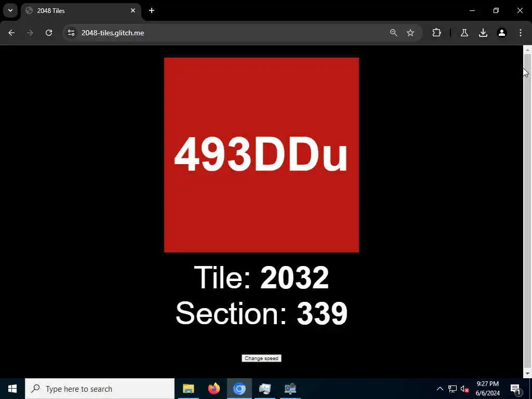
Task: Open Chrome's three-dot menu
Action: click(521, 33)
